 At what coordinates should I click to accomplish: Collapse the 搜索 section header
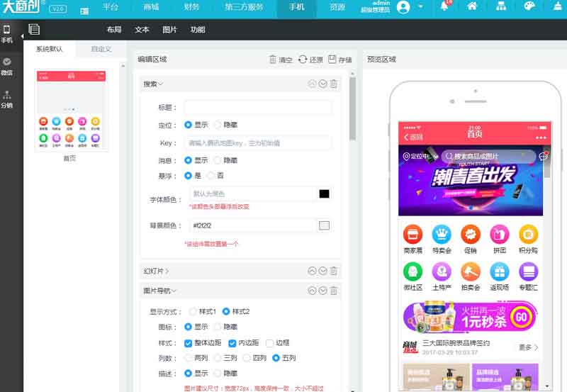153,84
